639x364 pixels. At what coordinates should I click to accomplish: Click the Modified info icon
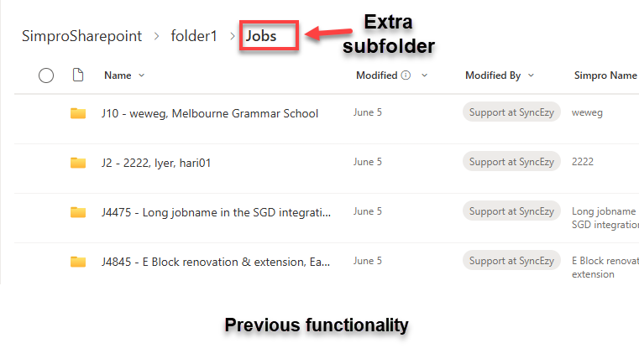click(x=406, y=75)
